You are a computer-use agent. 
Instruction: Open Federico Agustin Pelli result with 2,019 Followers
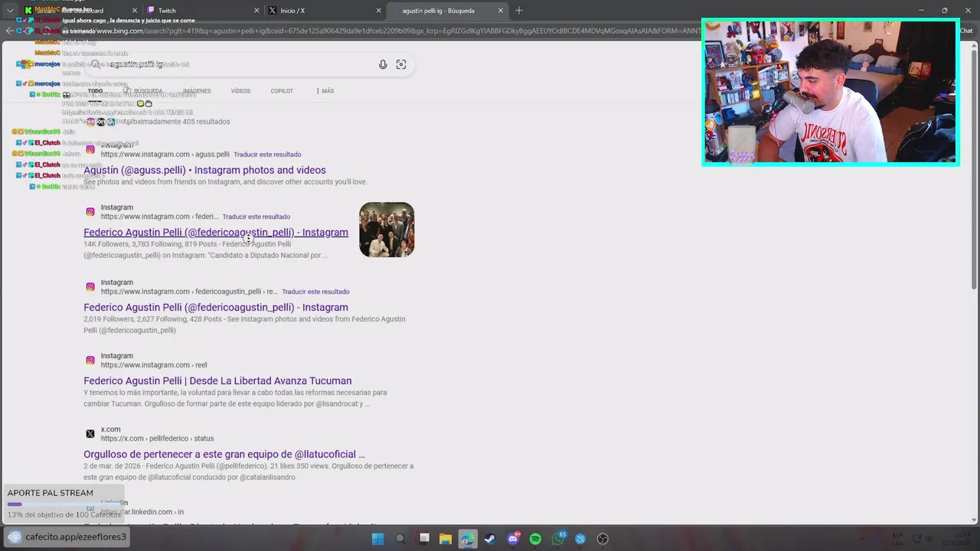tap(216, 308)
